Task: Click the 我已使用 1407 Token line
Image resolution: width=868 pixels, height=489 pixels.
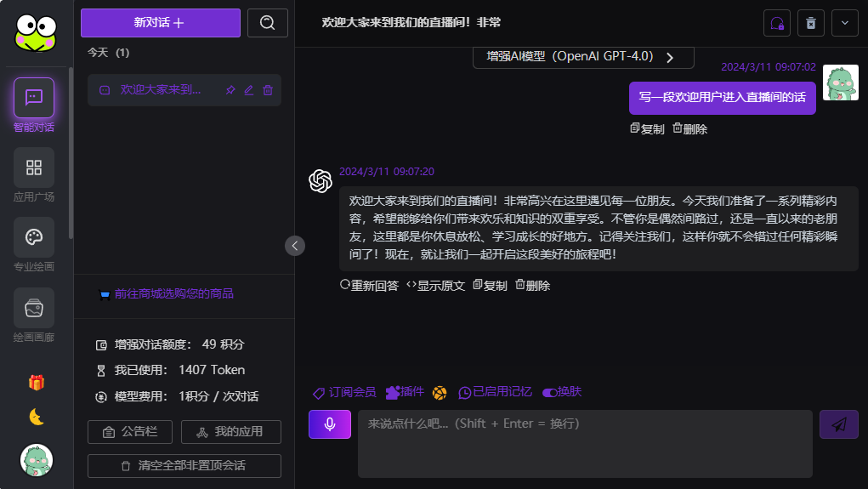Action: point(171,370)
